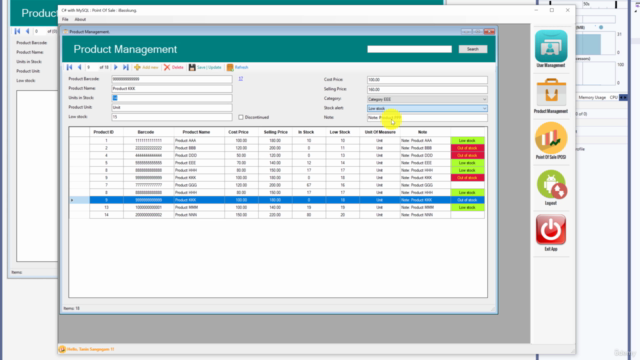Click in the search text box
The height and width of the screenshot is (360, 640).
(x=409, y=49)
